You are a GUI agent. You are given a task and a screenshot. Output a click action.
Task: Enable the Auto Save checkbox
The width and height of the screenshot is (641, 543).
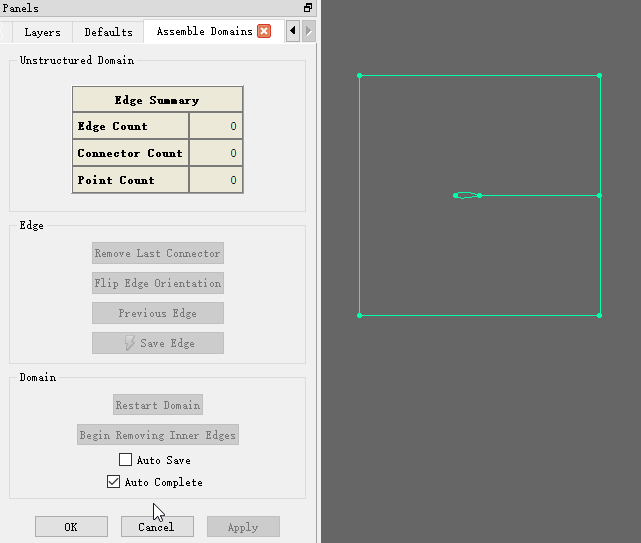[126, 460]
